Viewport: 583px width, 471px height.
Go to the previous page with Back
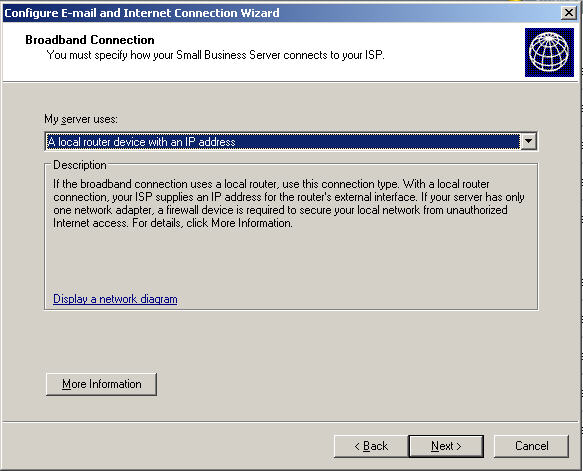pyautogui.click(x=371, y=446)
